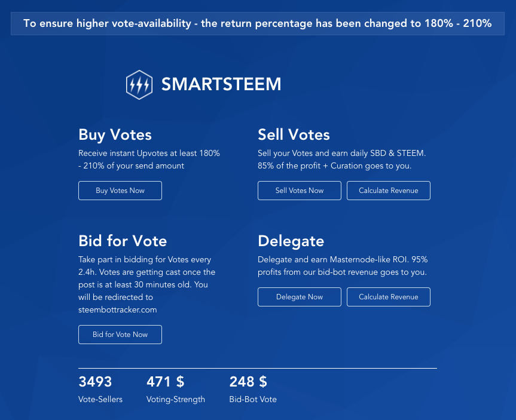Click the Buy Votes heading
Screen dimensions: 516x420
tap(115, 135)
